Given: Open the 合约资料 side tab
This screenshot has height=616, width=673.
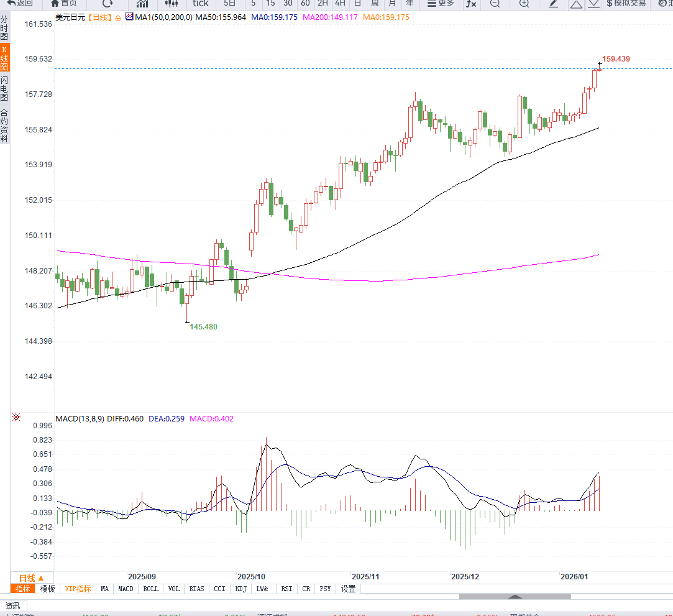Looking at the screenshot, I should coord(4,126).
